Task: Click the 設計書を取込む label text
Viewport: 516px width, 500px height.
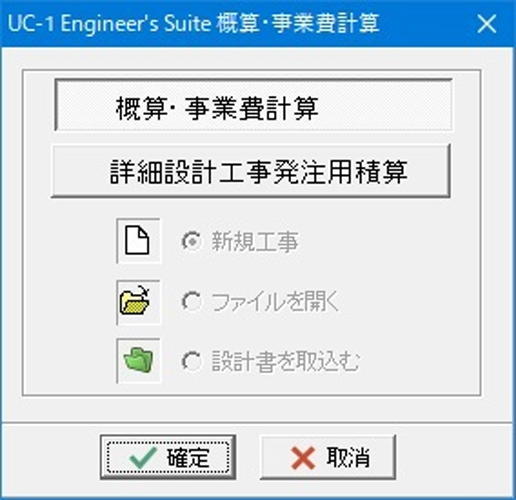Action: 286,361
